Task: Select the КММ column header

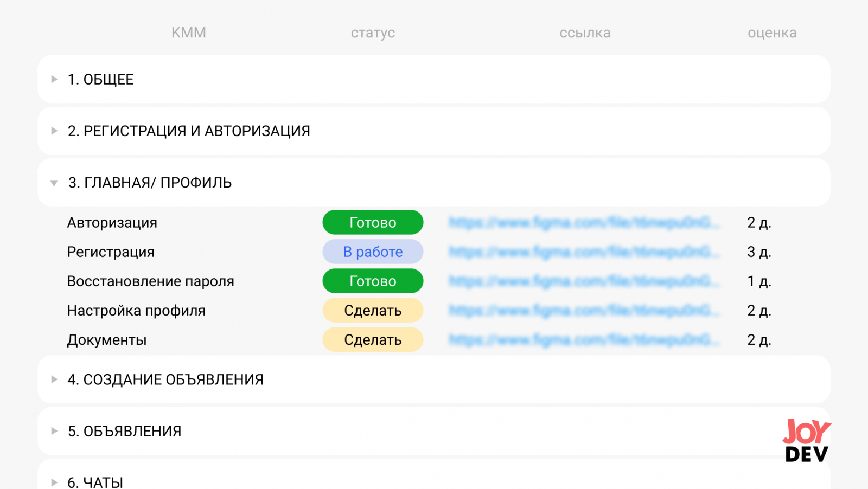Action: click(189, 33)
